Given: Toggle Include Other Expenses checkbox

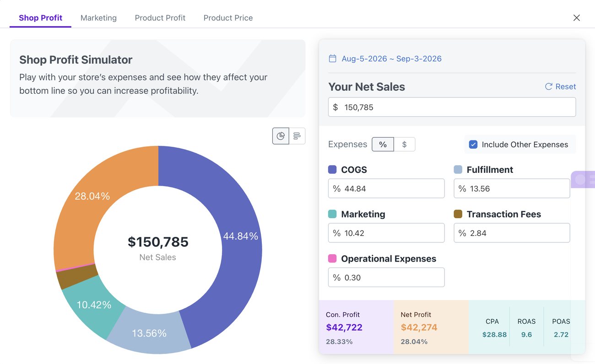Looking at the screenshot, I should click(473, 145).
